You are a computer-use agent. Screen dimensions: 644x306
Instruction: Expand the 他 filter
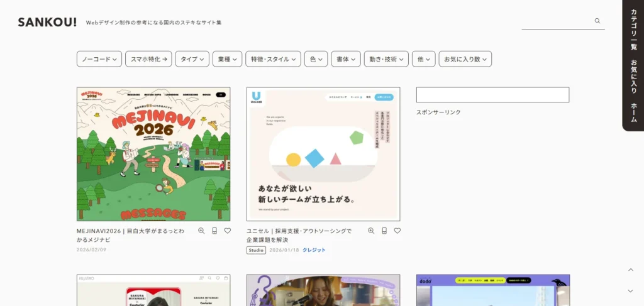click(424, 59)
